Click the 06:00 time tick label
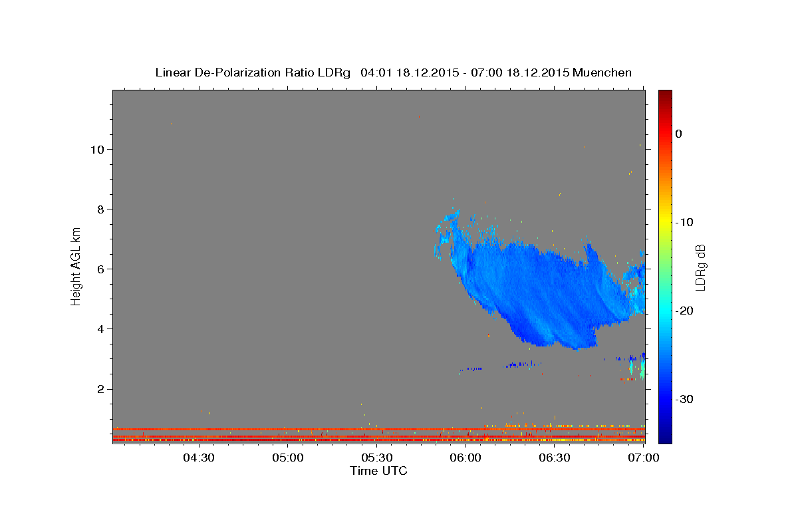The image size is (798, 532). point(465,458)
